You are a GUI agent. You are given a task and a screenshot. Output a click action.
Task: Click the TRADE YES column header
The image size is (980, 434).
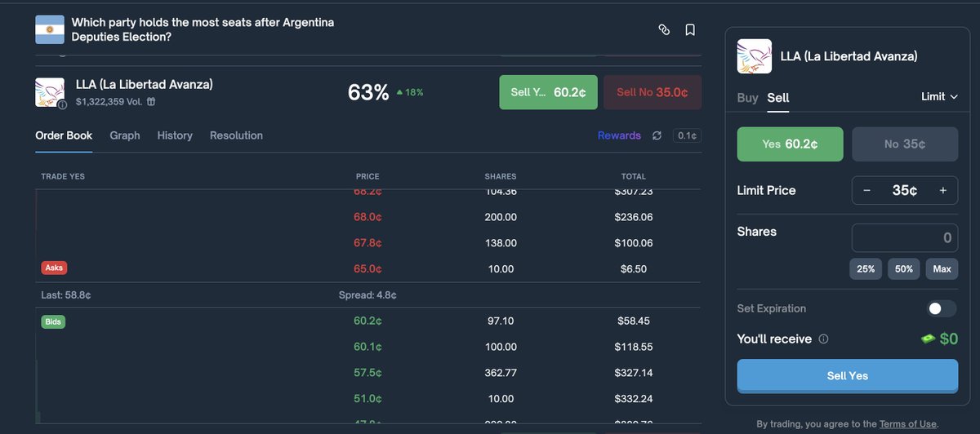(x=63, y=176)
